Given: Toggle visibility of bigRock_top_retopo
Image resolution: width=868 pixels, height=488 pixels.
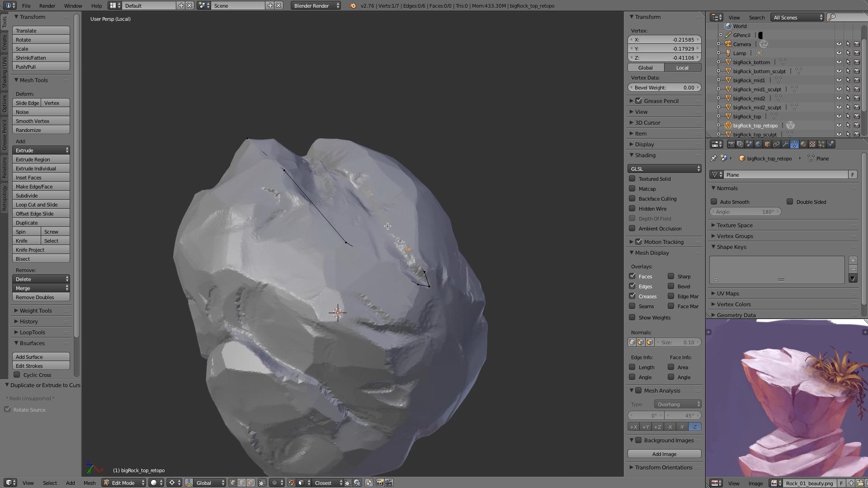Looking at the screenshot, I should (839, 125).
